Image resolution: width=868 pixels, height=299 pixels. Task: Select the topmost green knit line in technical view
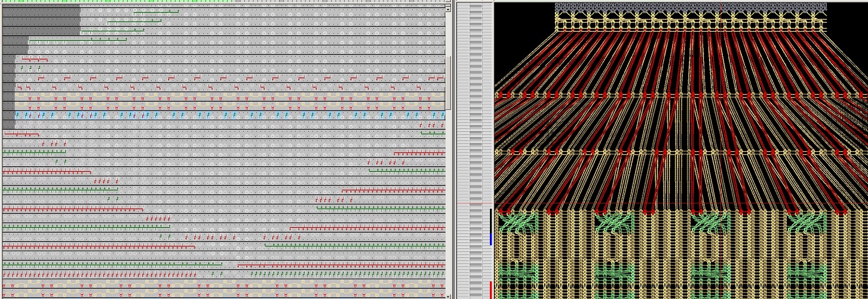tap(156, 11)
